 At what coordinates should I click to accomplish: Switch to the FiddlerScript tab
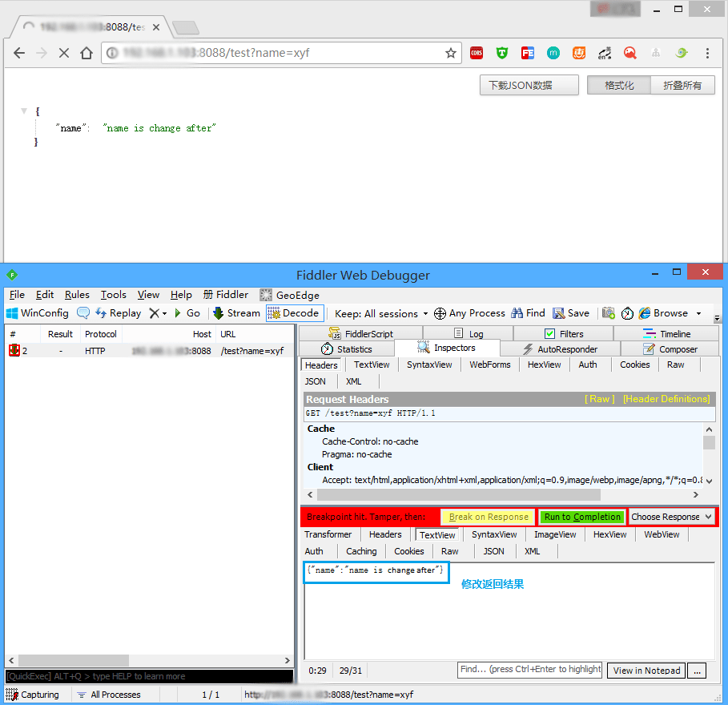coord(360,333)
